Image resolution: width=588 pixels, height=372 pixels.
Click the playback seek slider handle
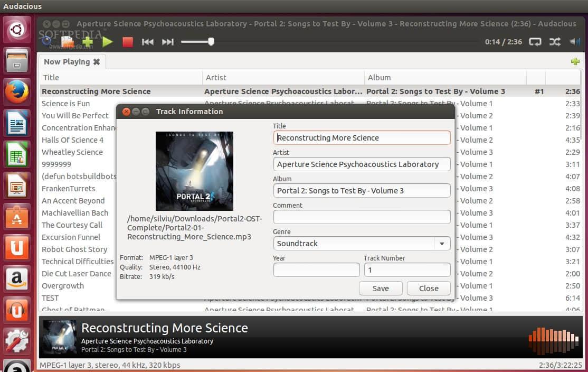(x=211, y=42)
